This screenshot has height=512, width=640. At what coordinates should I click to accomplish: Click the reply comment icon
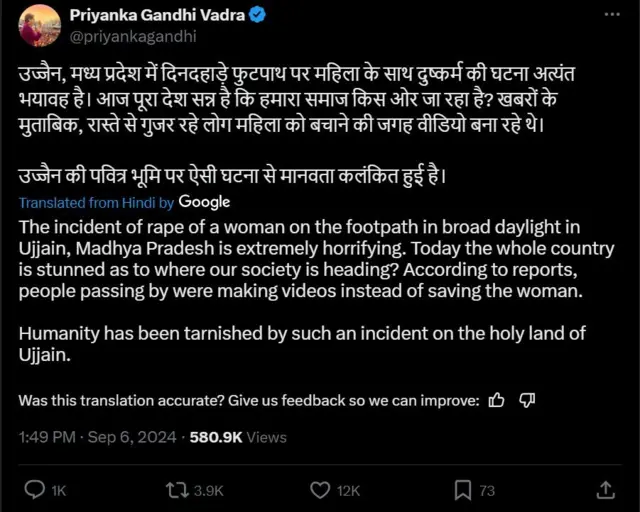34,489
